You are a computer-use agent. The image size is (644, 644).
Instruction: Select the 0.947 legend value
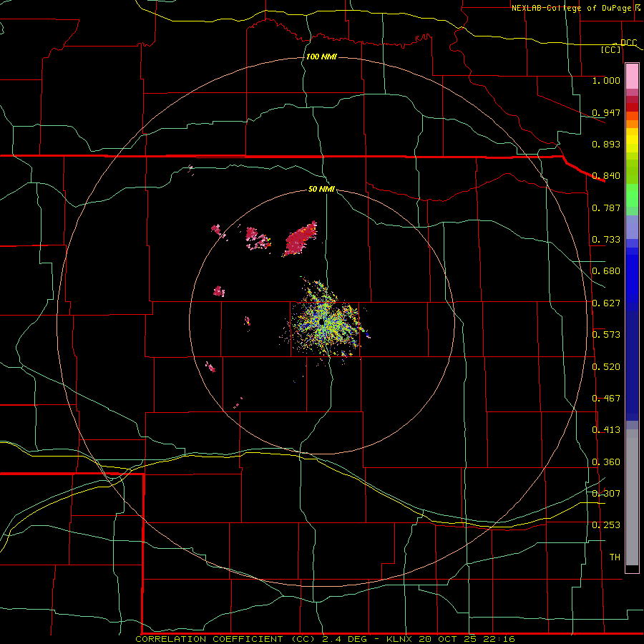[606, 112]
